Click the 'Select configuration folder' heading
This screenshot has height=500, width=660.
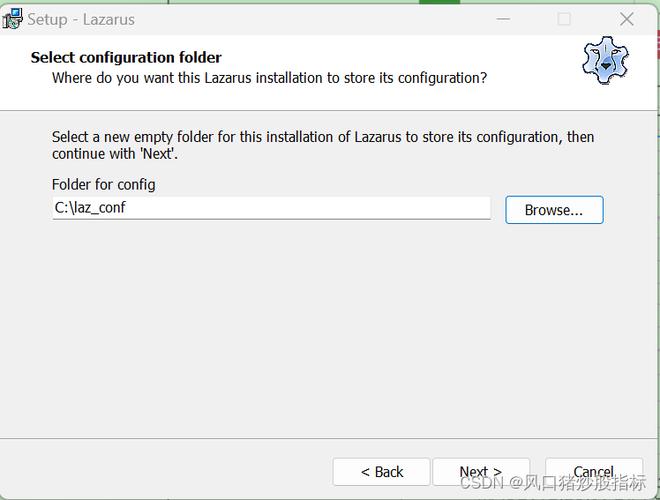tap(126, 58)
